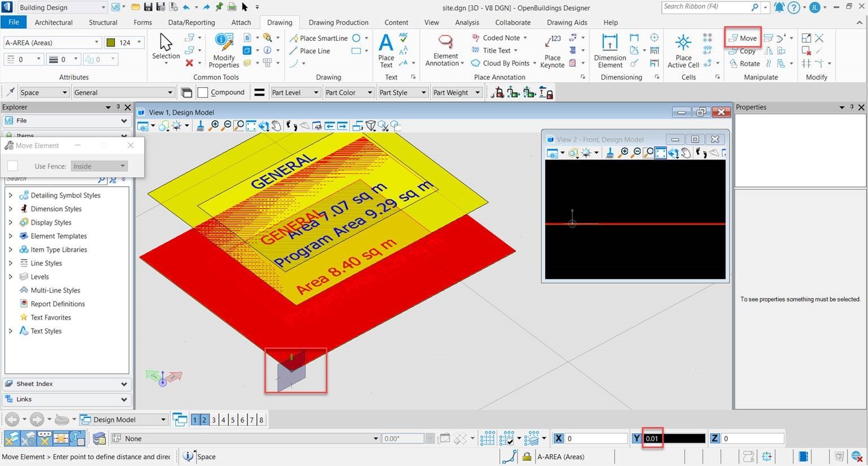The image size is (868, 466).
Task: Click the help question mark icon
Action: pos(793,7)
